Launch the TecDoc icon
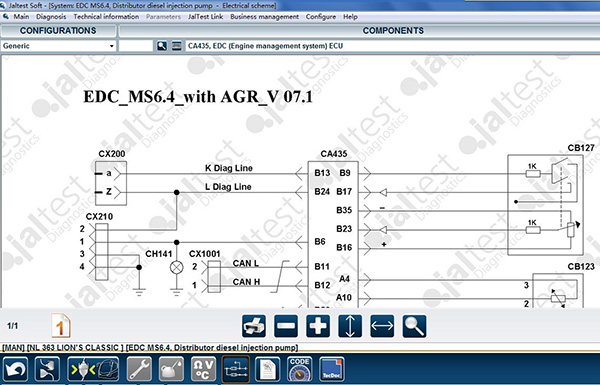 point(332,369)
